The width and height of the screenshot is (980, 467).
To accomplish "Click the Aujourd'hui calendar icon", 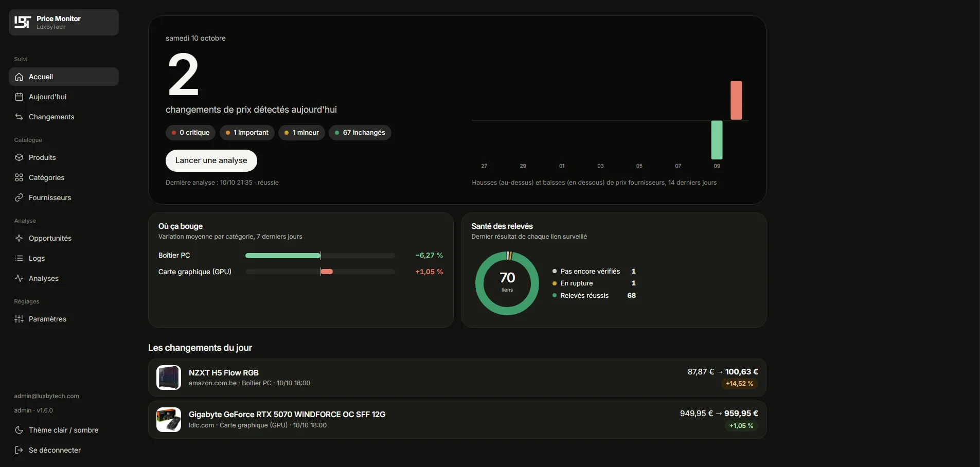I will [19, 97].
